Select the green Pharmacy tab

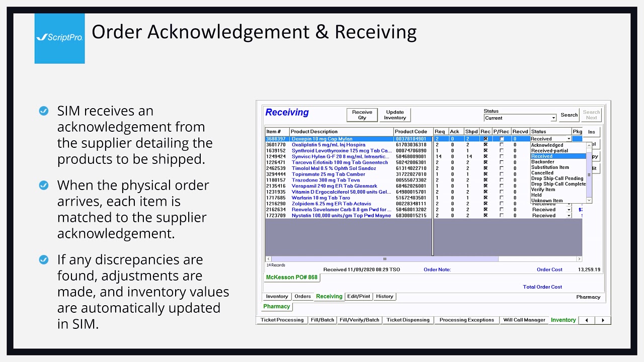pos(277,306)
